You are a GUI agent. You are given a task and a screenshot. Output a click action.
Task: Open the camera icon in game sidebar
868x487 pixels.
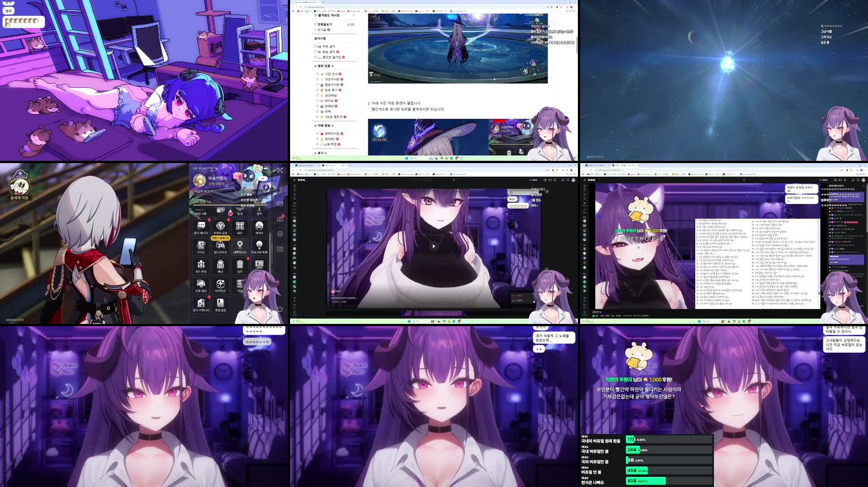(280, 249)
